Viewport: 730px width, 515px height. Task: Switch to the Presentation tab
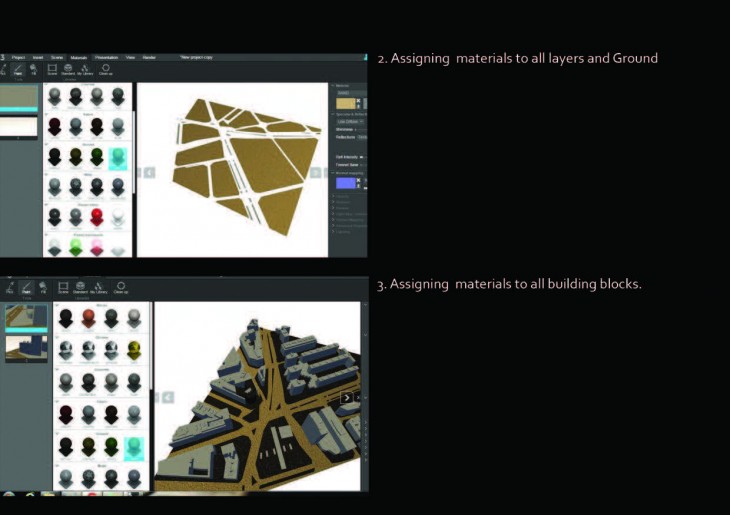tap(106, 58)
